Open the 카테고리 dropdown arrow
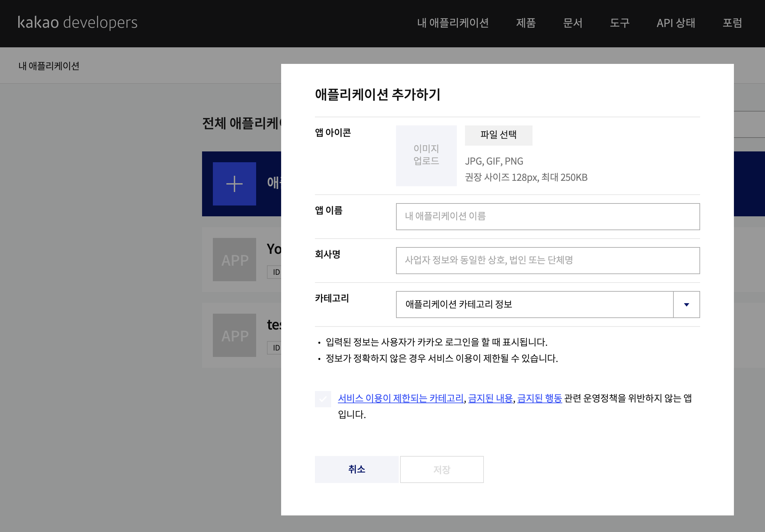Screen dimensions: 765x532 pos(686,305)
